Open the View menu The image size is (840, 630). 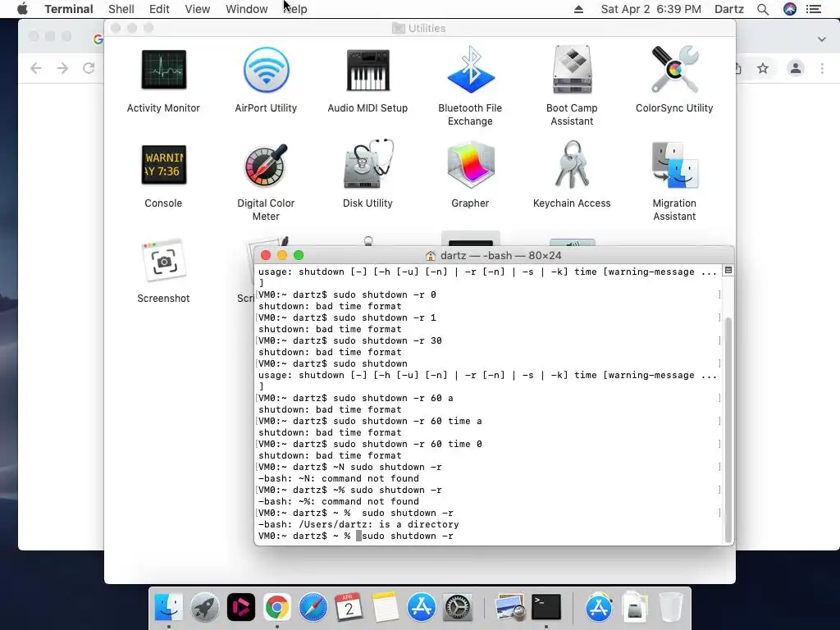[x=197, y=9]
